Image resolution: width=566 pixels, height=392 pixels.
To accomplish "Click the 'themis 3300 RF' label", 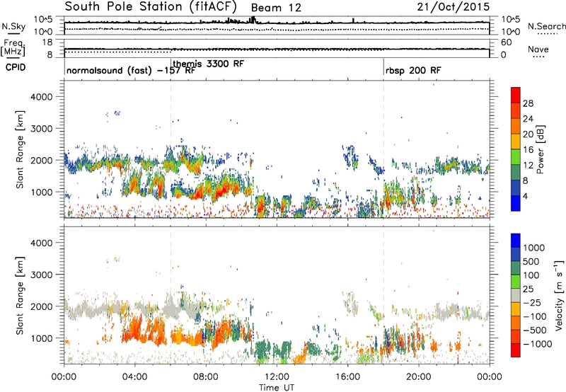I will pos(209,64).
